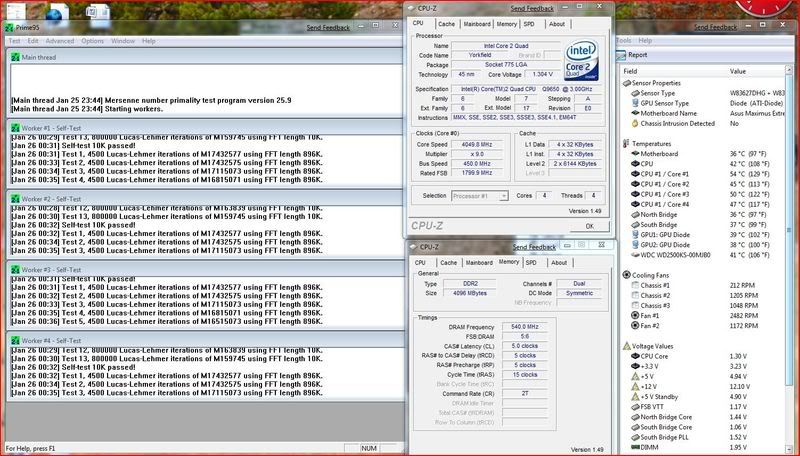Click the Temperatures section icon

pos(627,144)
